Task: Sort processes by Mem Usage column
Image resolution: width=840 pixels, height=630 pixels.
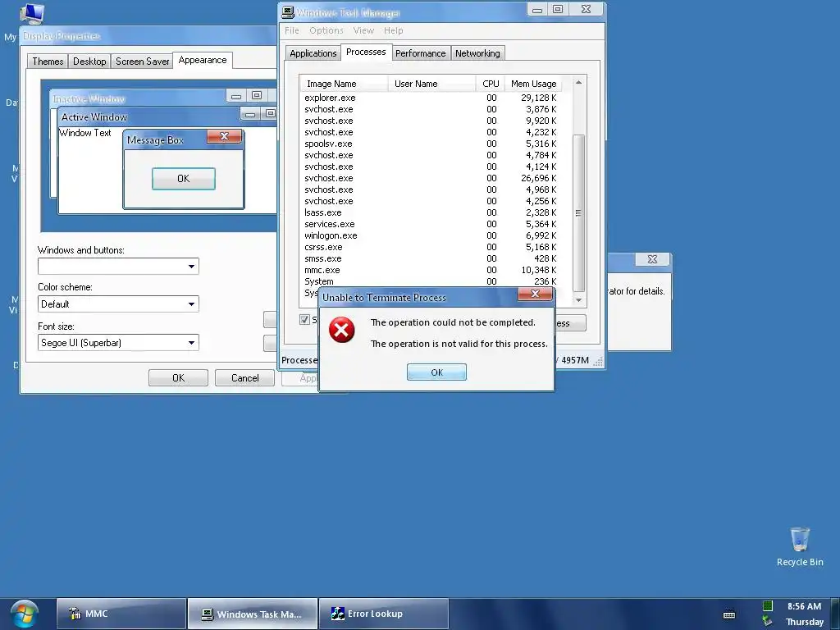Action: [533, 84]
